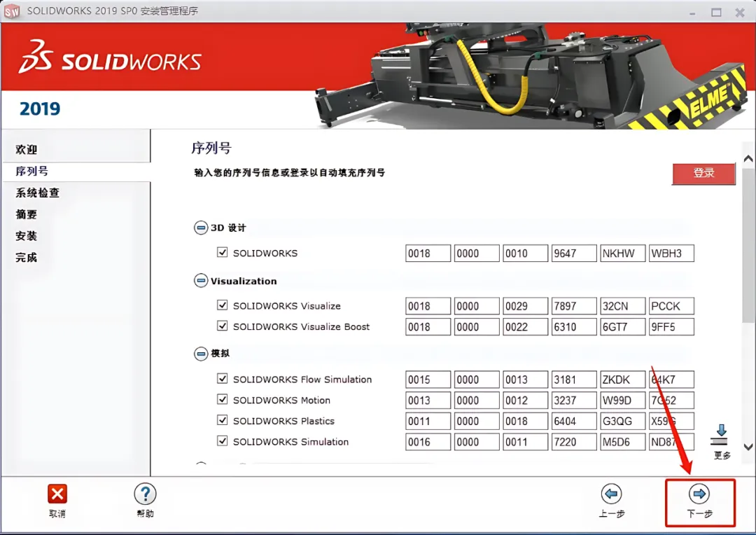Click the 帮助 label
This screenshot has width=756, height=535.
click(145, 514)
